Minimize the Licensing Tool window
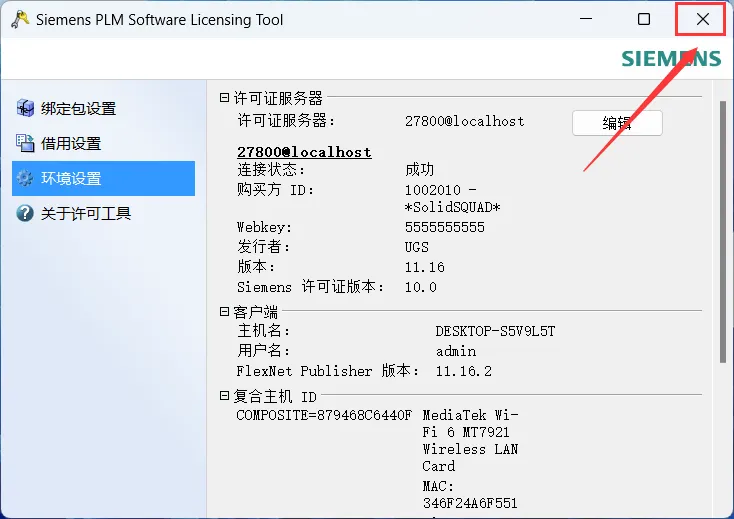 click(586, 19)
